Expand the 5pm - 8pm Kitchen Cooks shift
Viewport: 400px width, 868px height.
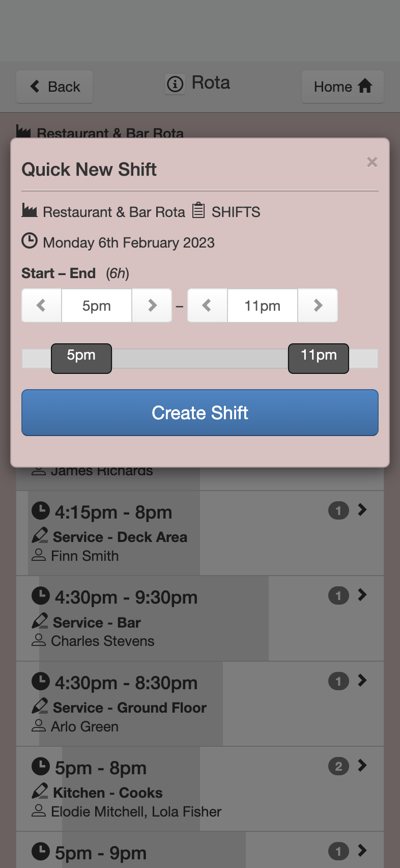click(362, 766)
